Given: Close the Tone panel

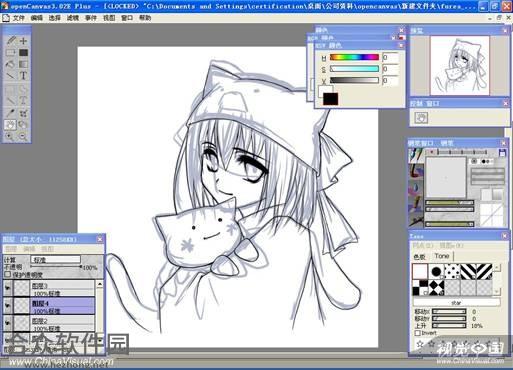Looking at the screenshot, I should (x=504, y=236).
